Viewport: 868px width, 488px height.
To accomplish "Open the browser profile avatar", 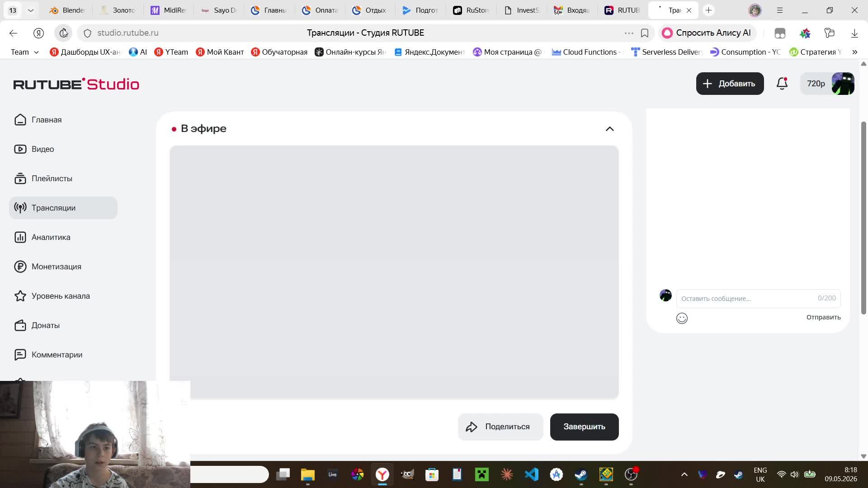I will [755, 10].
